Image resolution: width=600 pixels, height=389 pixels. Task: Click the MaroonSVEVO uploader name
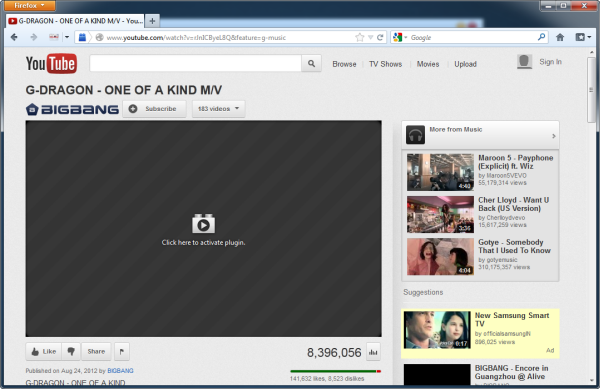pos(506,176)
